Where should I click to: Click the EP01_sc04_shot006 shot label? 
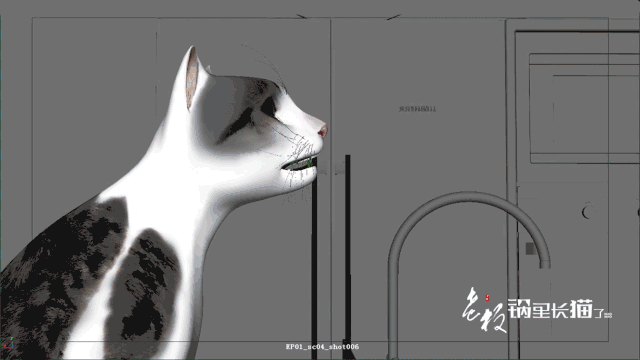tap(322, 347)
